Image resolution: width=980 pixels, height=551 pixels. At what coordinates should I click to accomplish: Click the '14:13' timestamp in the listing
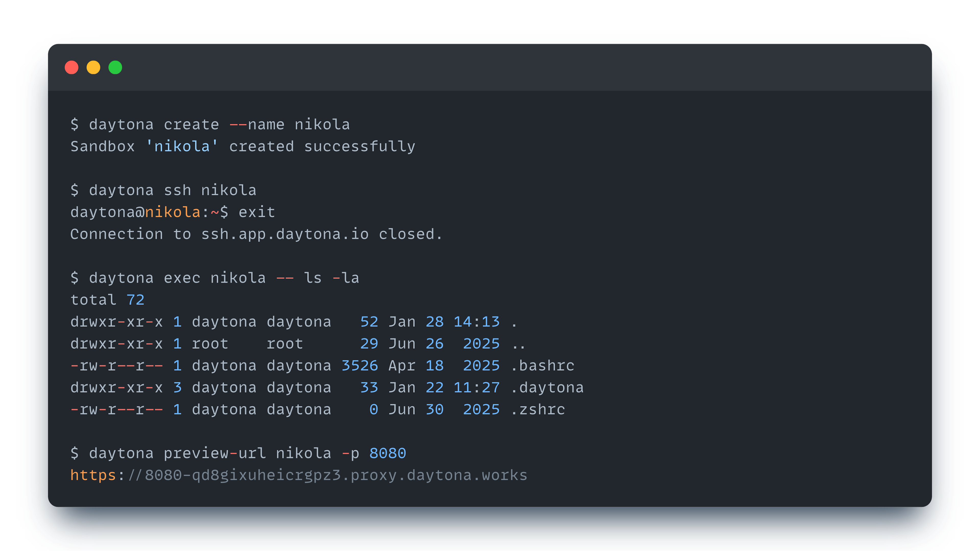(477, 322)
